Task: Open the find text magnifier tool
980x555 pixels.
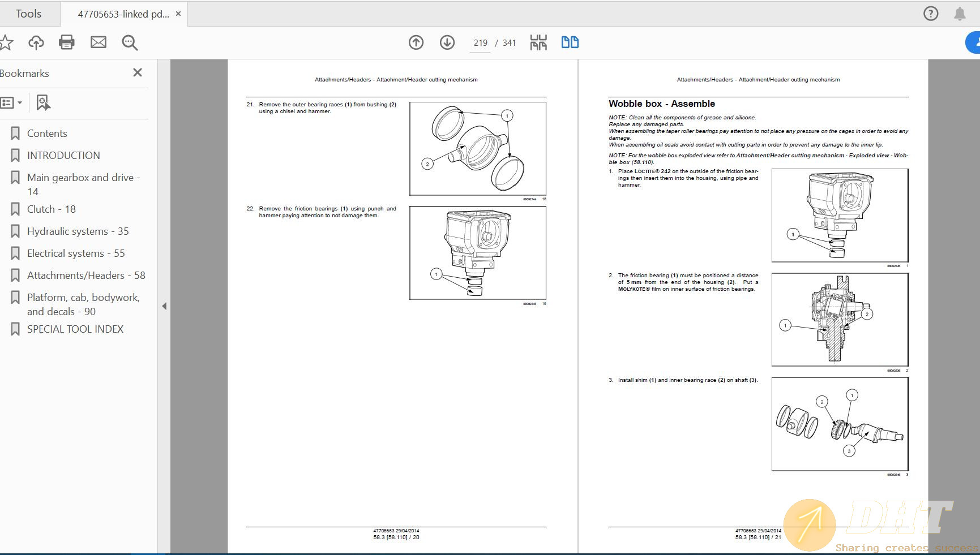Action: tap(130, 42)
